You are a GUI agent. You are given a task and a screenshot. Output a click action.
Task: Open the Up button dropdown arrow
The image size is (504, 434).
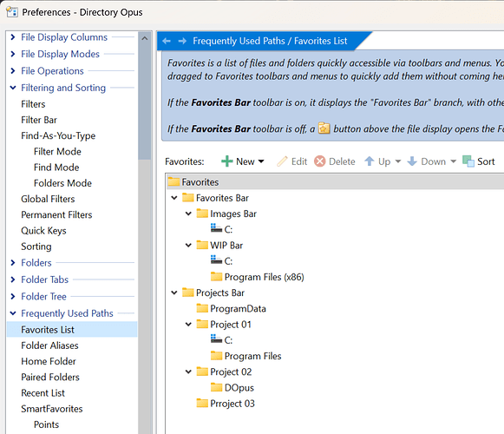398,161
